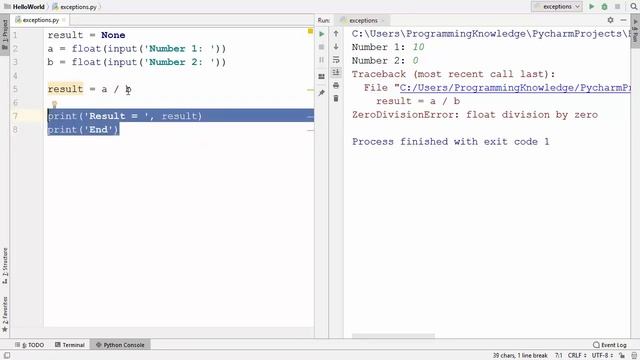Jump down the stack trace arrow
The width and height of the screenshot is (640, 360).
point(336,47)
